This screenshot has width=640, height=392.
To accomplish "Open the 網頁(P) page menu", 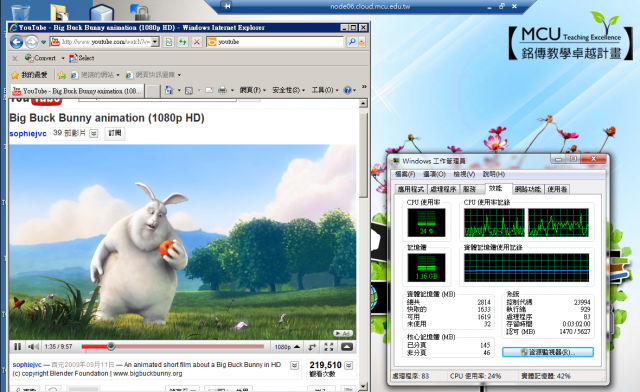I will pyautogui.click(x=252, y=90).
